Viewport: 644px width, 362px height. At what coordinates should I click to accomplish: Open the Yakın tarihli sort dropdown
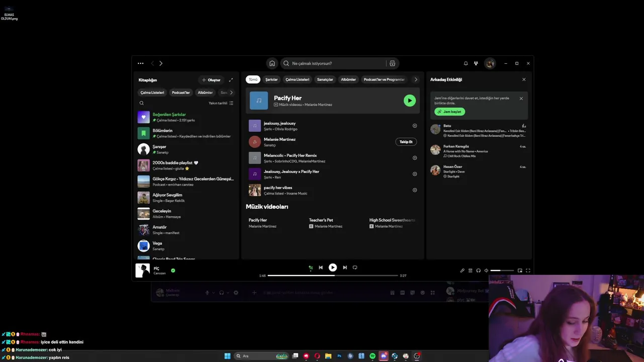[221, 103]
